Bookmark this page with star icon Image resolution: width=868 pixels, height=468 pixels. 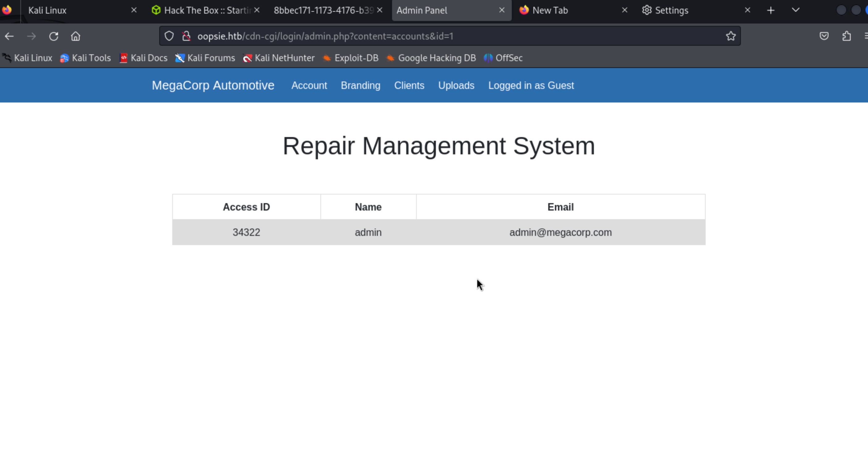click(731, 36)
